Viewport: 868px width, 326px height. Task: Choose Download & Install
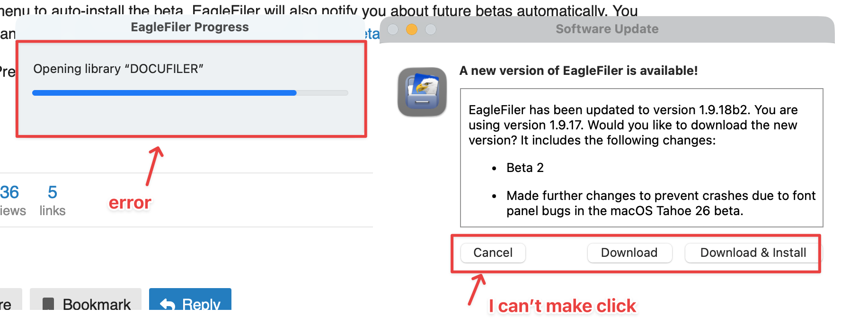753,253
